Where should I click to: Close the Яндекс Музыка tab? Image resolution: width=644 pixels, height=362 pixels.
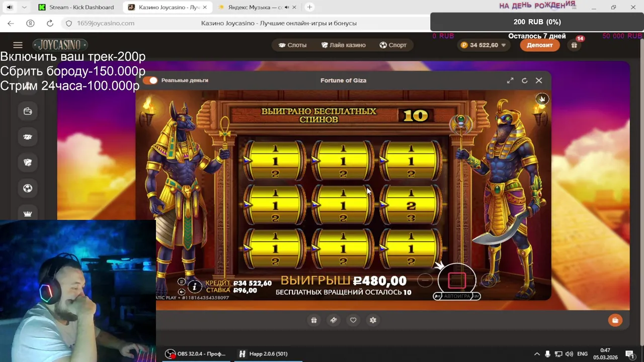(295, 8)
